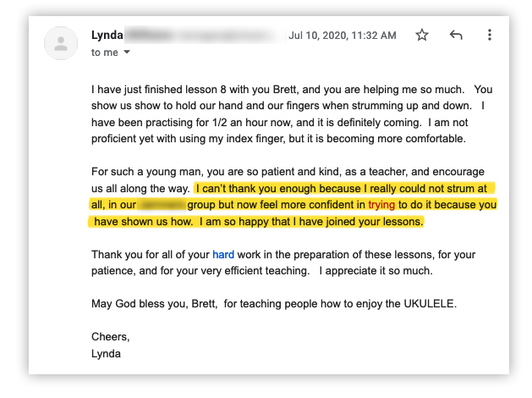Click the sender name Lynda
The image size is (532, 398).
(x=107, y=35)
